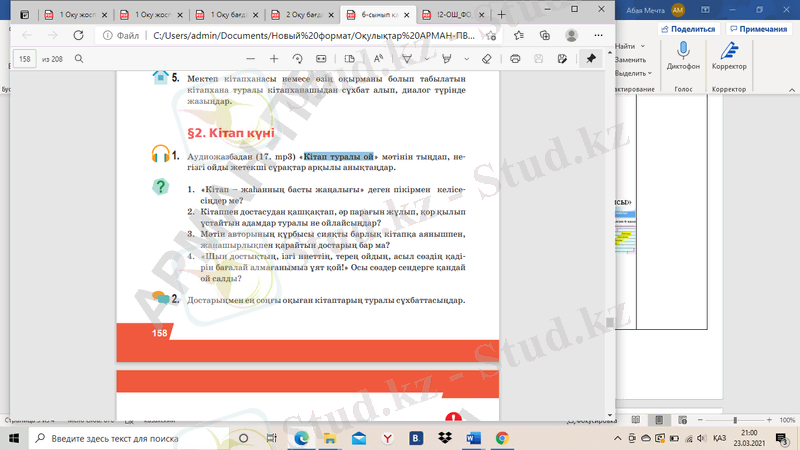Click the rotate page icon in PDF toolbar

coord(297,59)
